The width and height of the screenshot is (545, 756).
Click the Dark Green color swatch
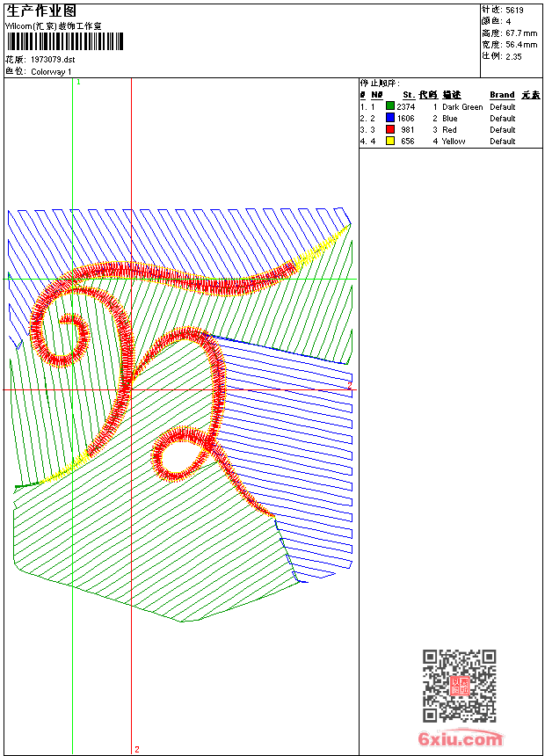tap(389, 106)
